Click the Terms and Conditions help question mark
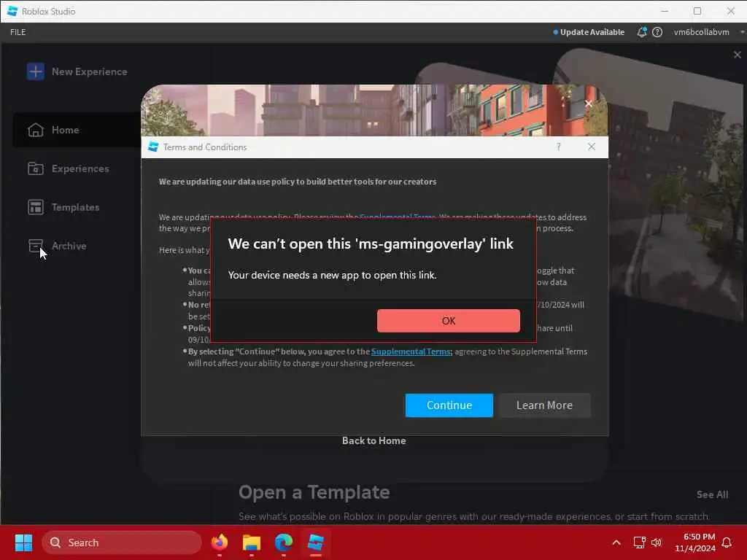The height and width of the screenshot is (560, 747). tap(559, 147)
